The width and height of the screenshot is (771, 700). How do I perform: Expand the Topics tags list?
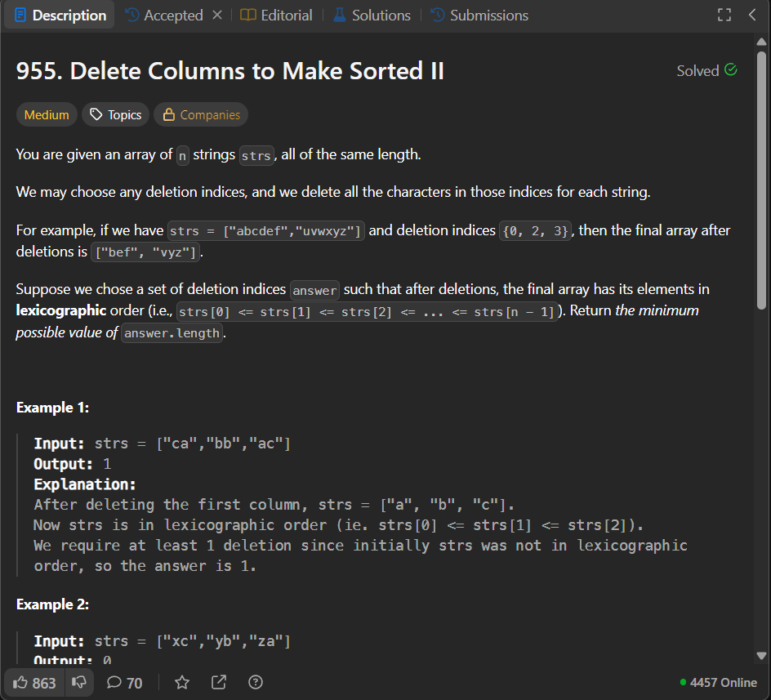pyautogui.click(x=115, y=114)
